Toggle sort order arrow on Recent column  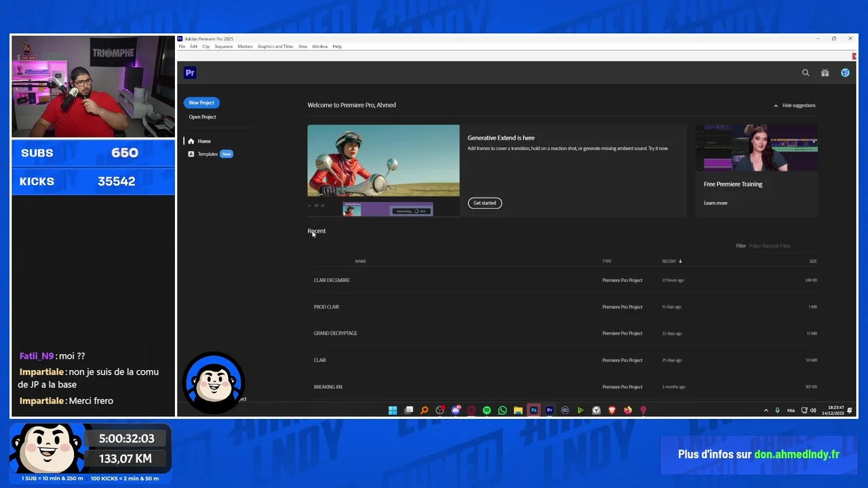coord(680,261)
